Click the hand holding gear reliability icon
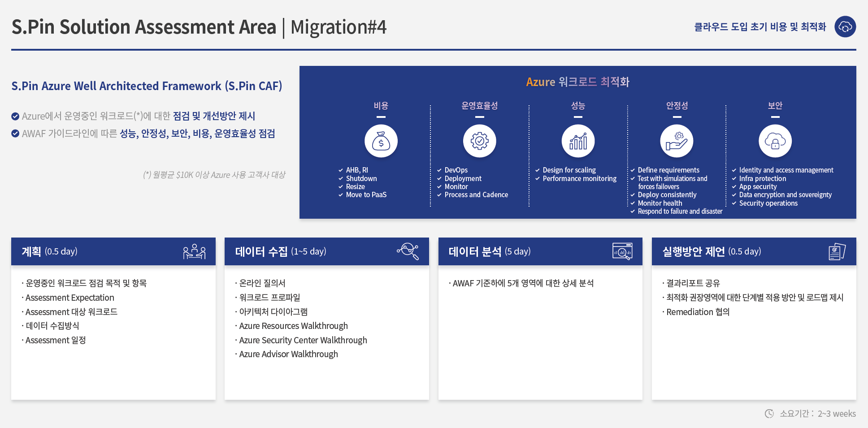Image resolution: width=868 pixels, height=428 pixels. pyautogui.click(x=677, y=141)
